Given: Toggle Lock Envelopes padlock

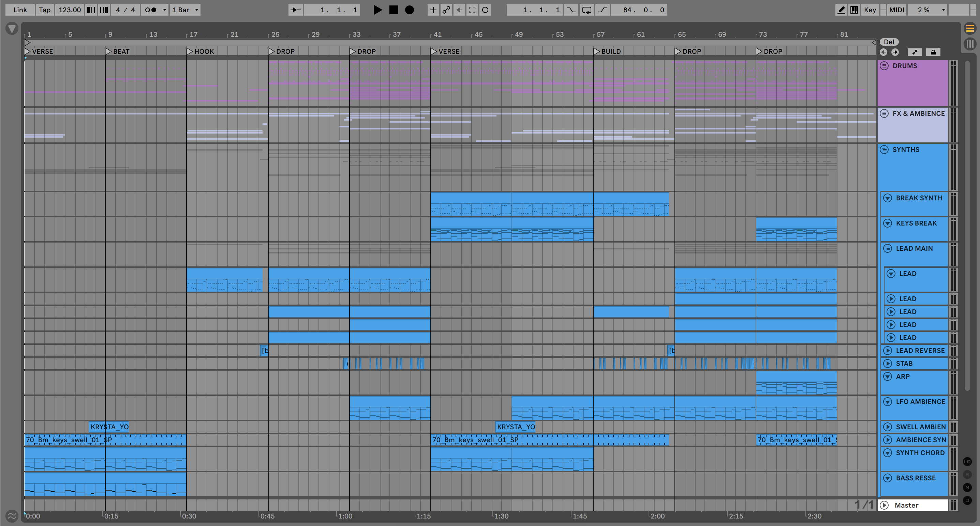Looking at the screenshot, I should click(x=933, y=52).
